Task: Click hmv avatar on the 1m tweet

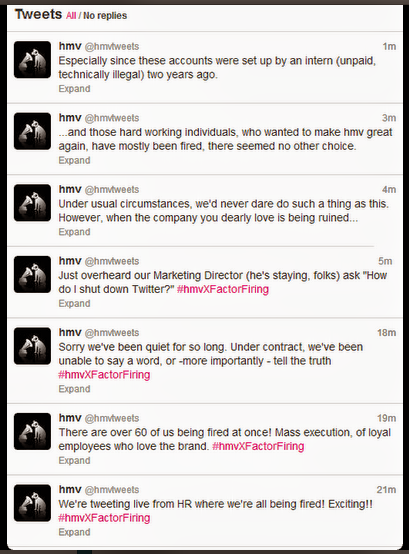Action: click(32, 59)
